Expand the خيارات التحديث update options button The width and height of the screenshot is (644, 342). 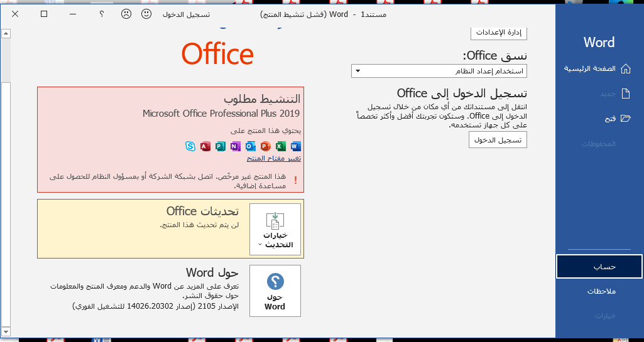point(275,229)
